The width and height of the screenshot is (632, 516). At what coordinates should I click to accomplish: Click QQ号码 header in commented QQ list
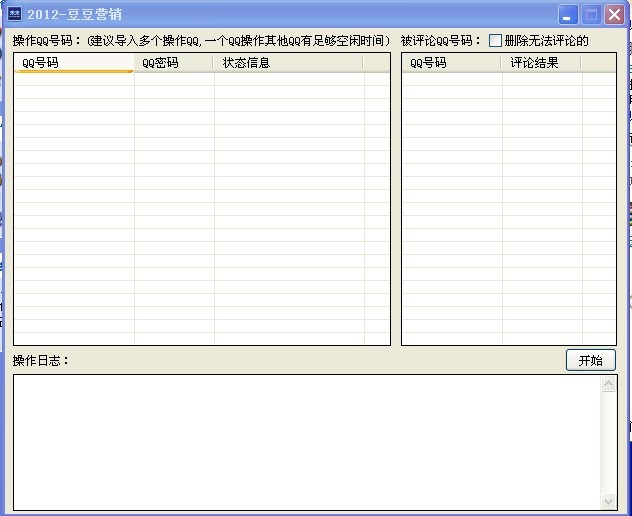[x=452, y=63]
